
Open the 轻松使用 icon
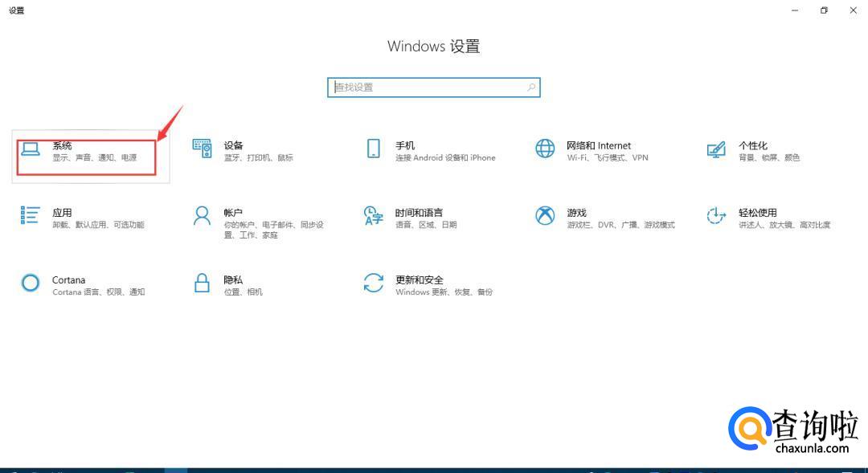[716, 216]
